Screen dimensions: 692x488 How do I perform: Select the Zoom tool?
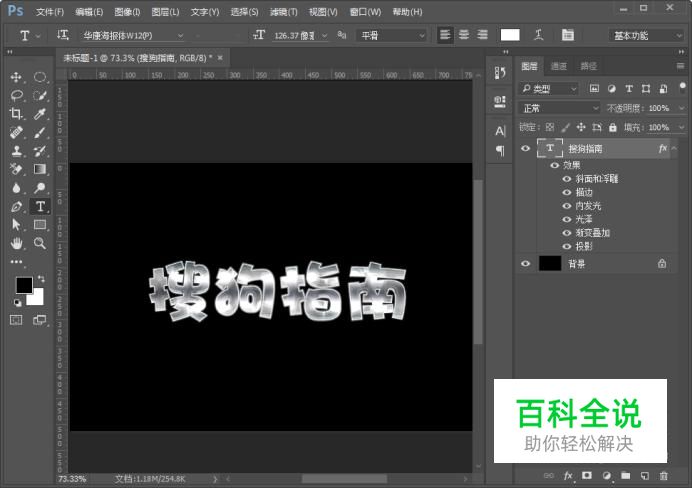coord(40,243)
